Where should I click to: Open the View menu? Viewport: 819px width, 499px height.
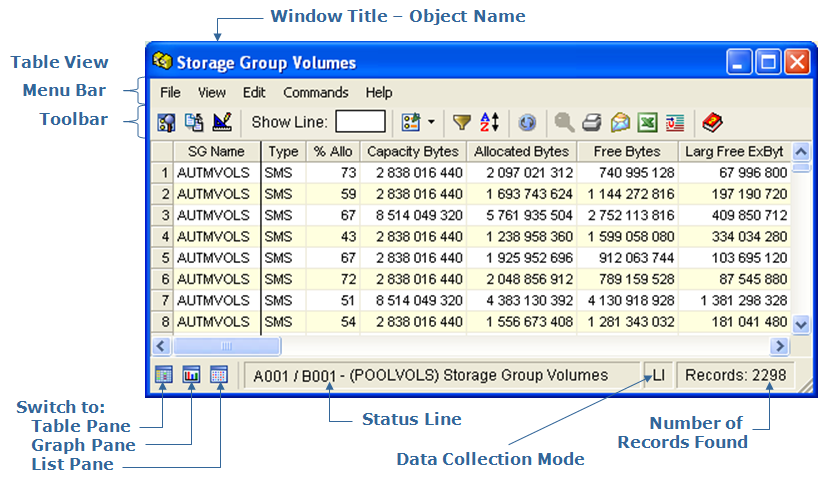(x=212, y=92)
